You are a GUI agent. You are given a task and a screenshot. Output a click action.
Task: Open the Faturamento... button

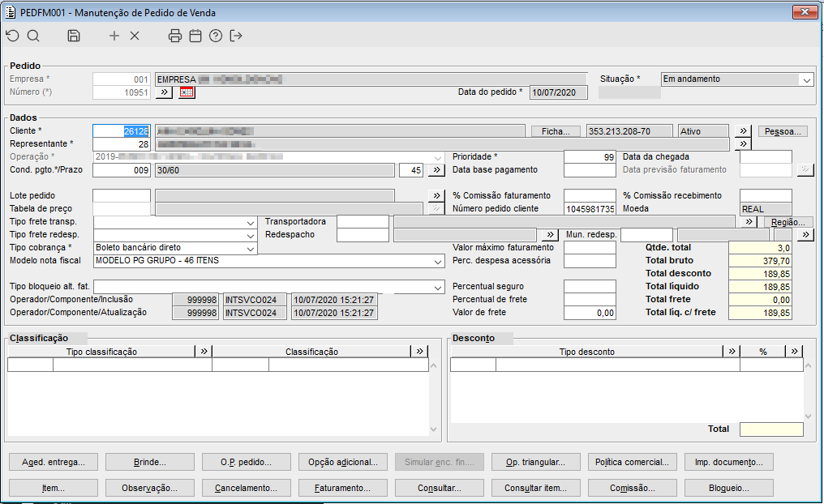tap(343, 489)
